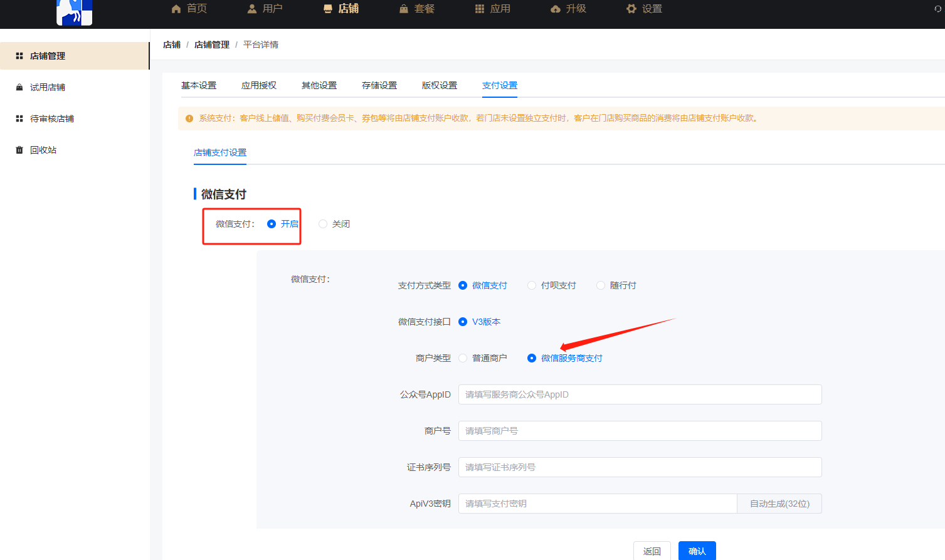Open 应用 in top navigation
The image size is (945, 560).
coord(500,9)
